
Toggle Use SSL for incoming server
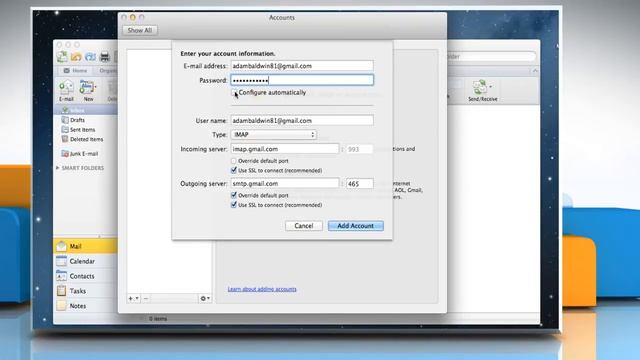(x=233, y=170)
